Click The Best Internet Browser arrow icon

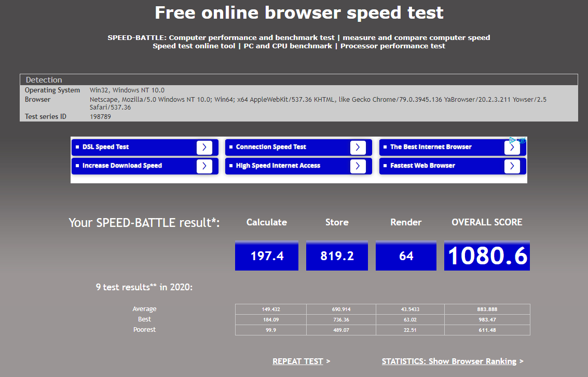click(512, 147)
